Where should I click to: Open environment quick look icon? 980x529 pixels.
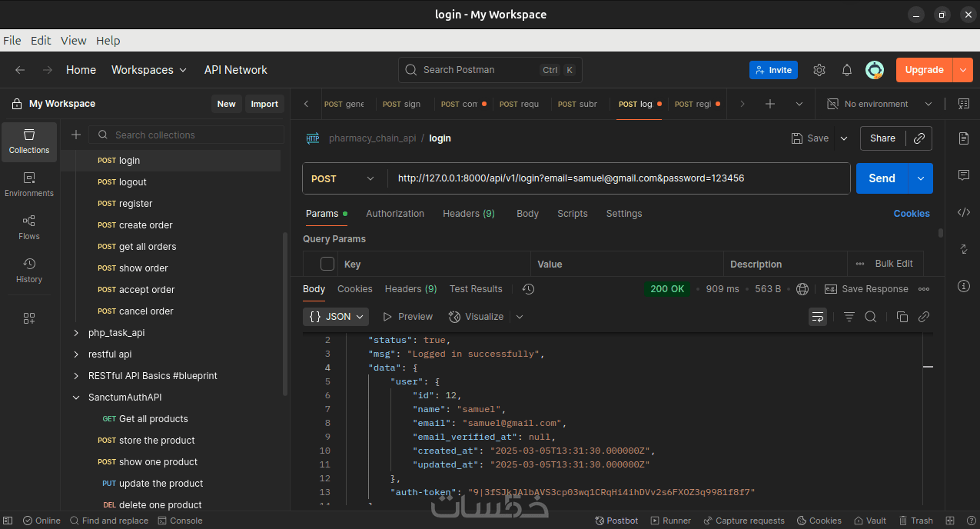(x=964, y=104)
